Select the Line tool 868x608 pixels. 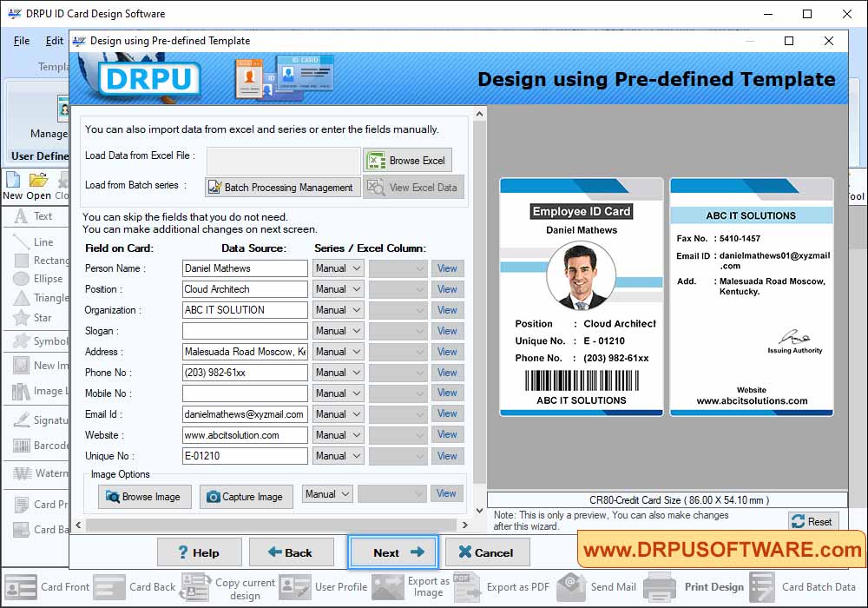pyautogui.click(x=35, y=242)
